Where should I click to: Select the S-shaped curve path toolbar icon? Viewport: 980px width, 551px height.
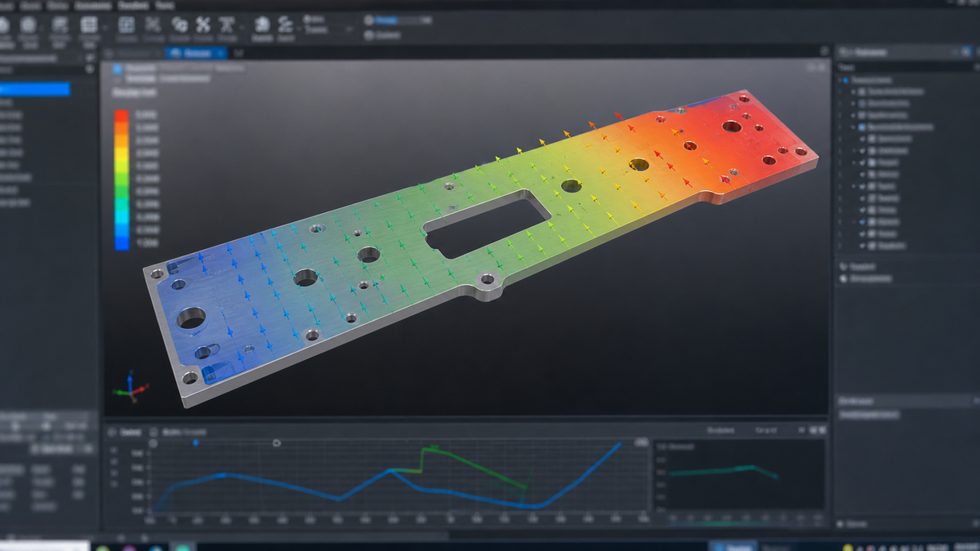pyautogui.click(x=286, y=24)
